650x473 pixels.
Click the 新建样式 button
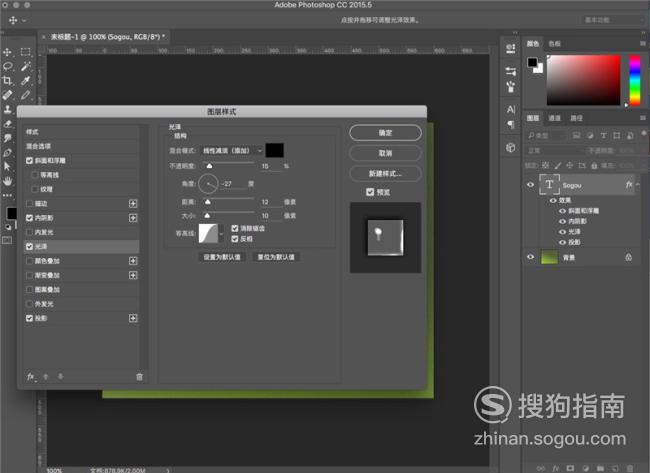coord(385,173)
